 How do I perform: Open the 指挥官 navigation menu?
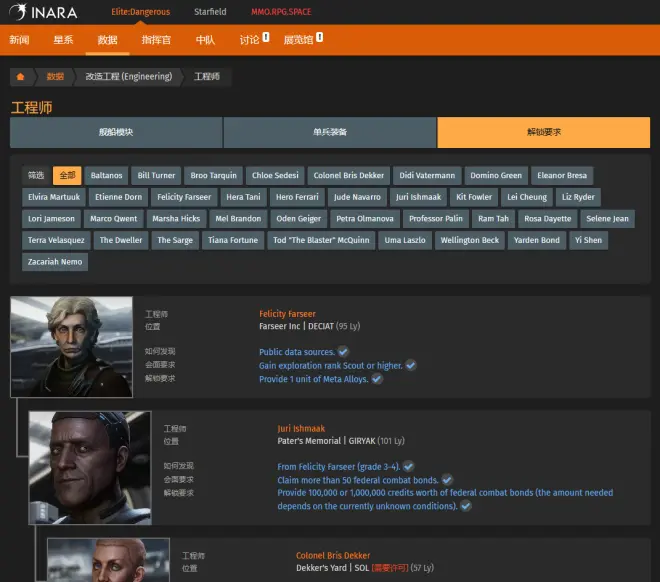(x=156, y=41)
